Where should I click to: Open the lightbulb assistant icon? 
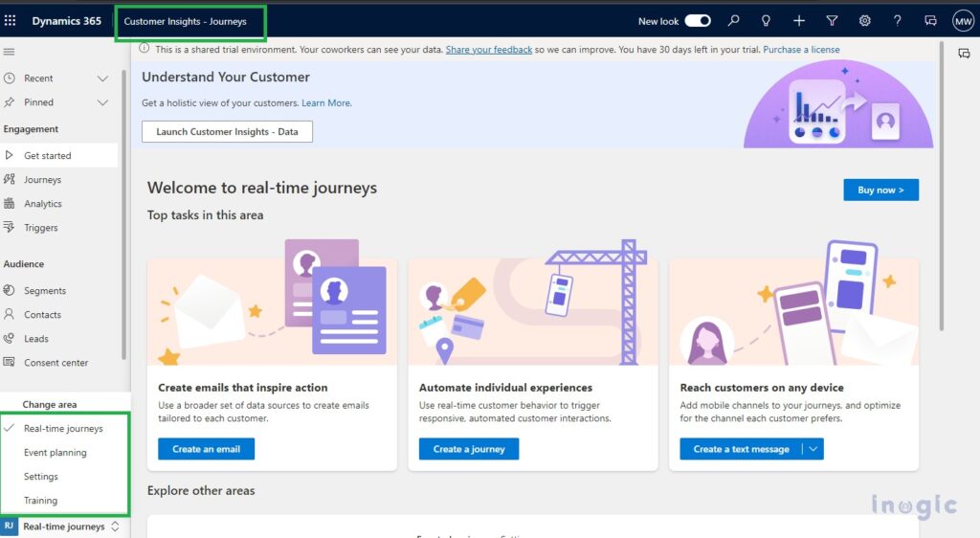[766, 21]
